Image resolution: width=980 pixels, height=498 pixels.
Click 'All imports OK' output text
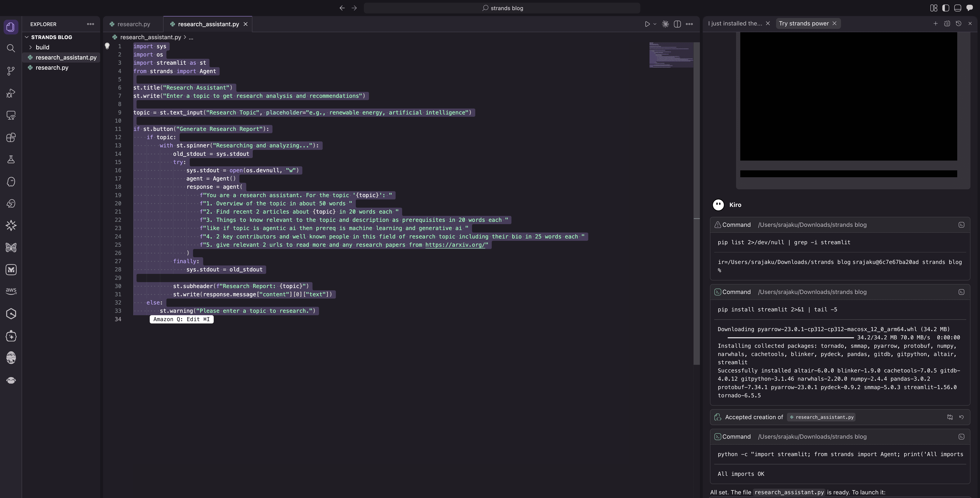point(741,474)
